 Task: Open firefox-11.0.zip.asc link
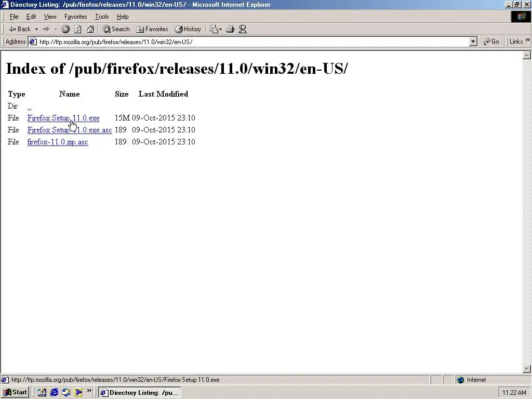(x=58, y=142)
